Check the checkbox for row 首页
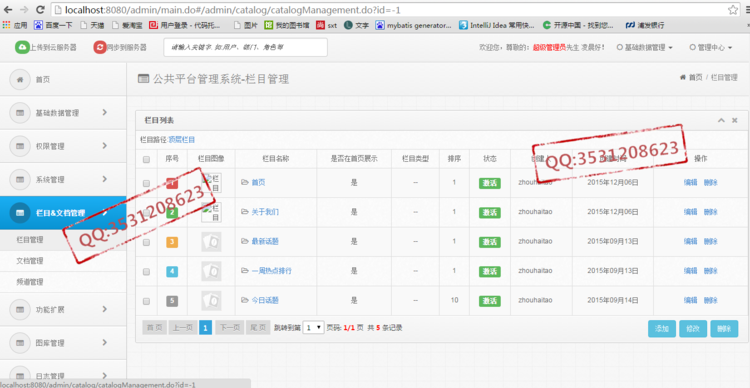This screenshot has height=388, width=750. [147, 183]
